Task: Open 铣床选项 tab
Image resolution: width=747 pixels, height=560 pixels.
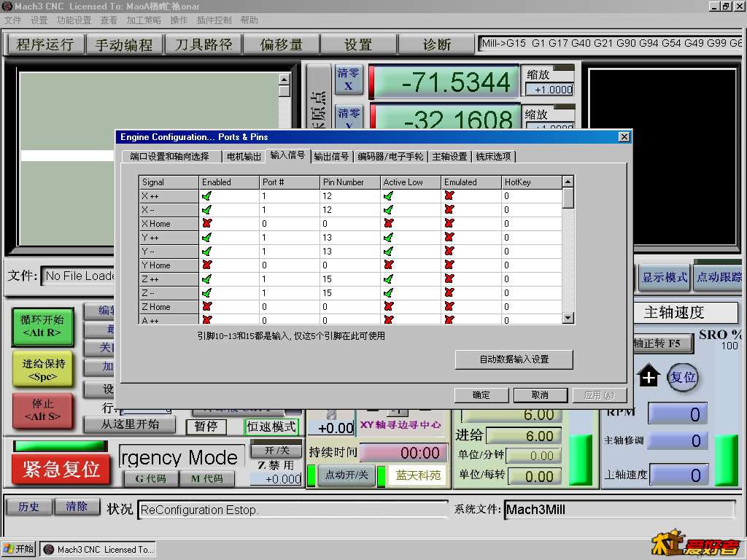Action: point(493,156)
